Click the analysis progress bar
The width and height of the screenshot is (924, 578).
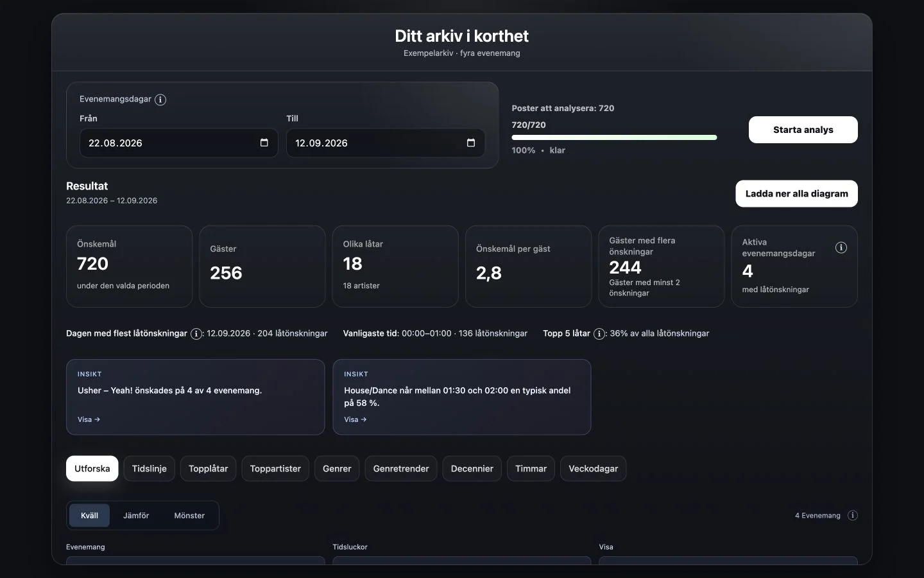click(614, 137)
